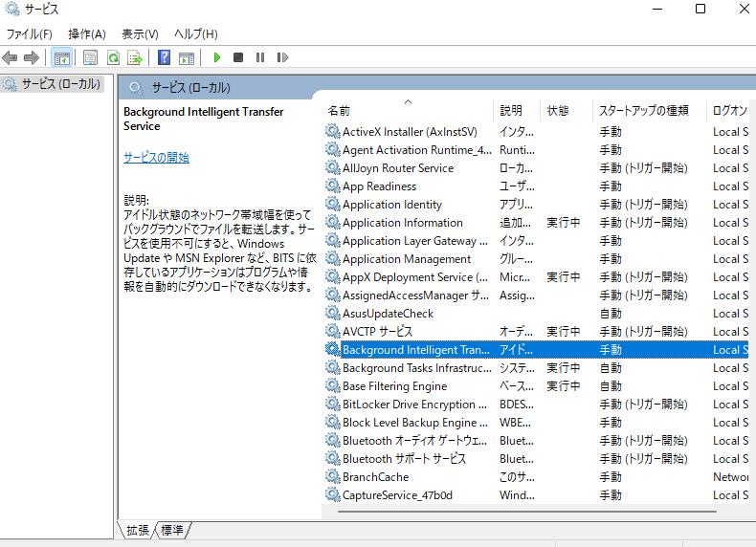Click the Back arrow in the toolbar
Screen dimensions: 756x547
pyautogui.click(x=11, y=58)
